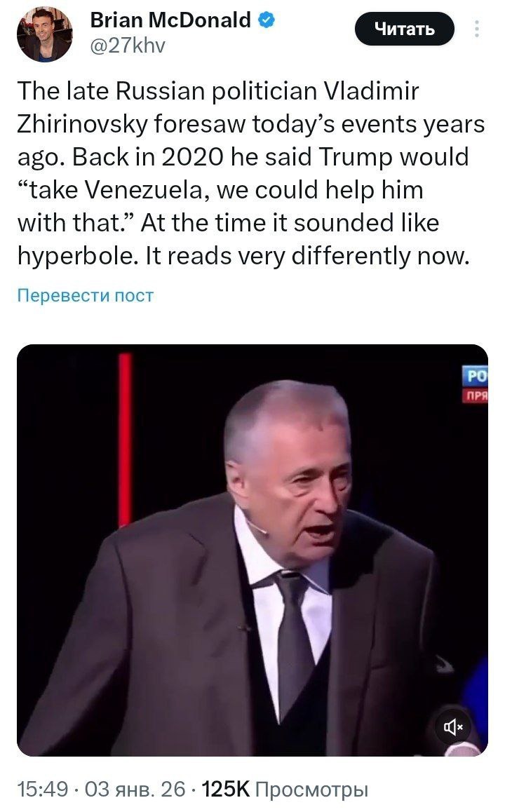The image size is (505, 812).
Task: Click the Читать follow button
Action: click(x=405, y=29)
